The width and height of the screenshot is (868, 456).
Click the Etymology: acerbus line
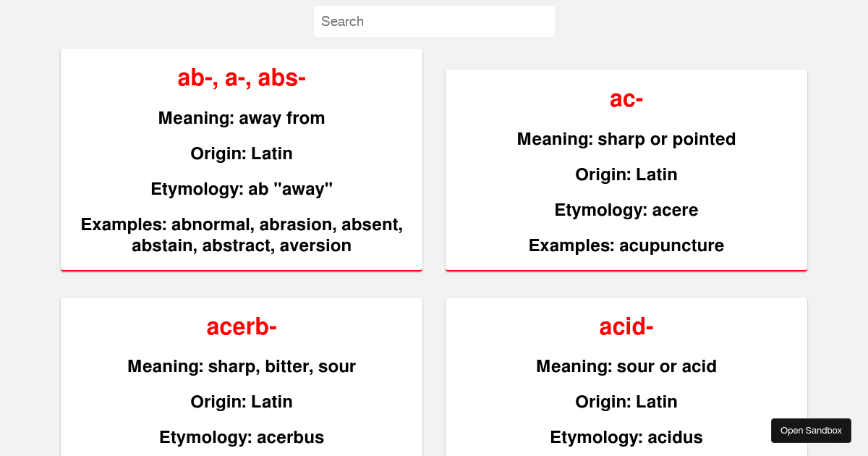(242, 437)
